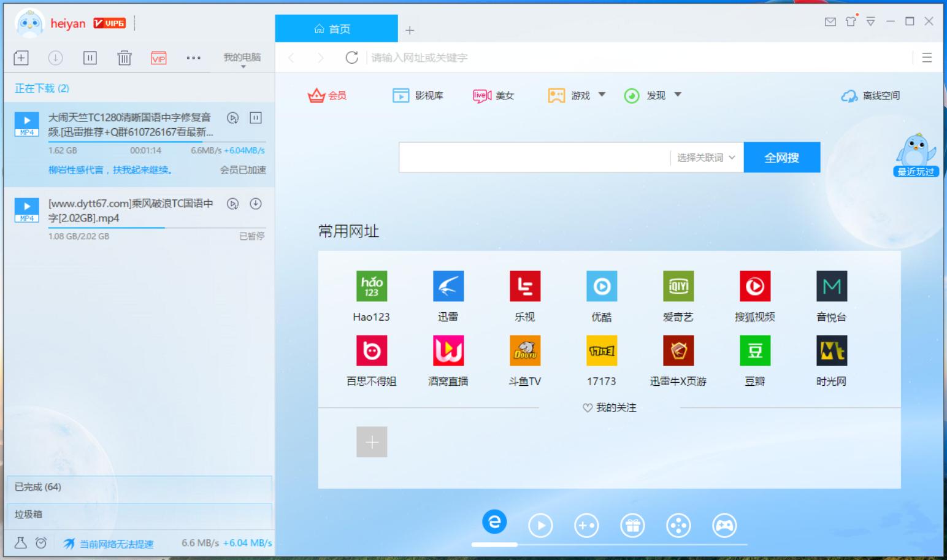
Task: Switch to the 首页 tab
Action: pos(336,28)
